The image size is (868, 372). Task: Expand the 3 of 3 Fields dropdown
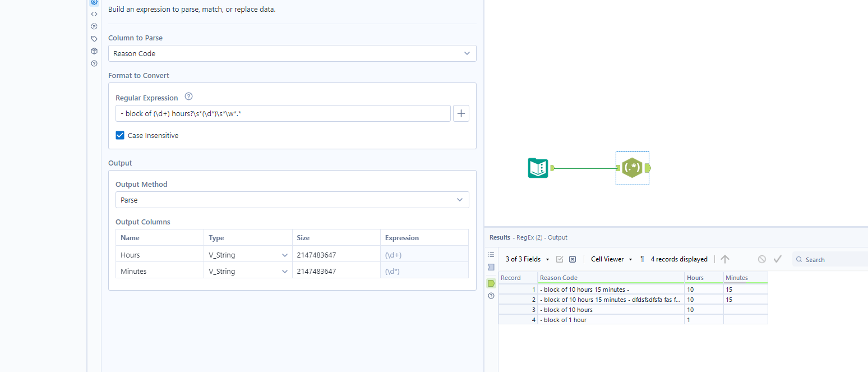coord(526,259)
